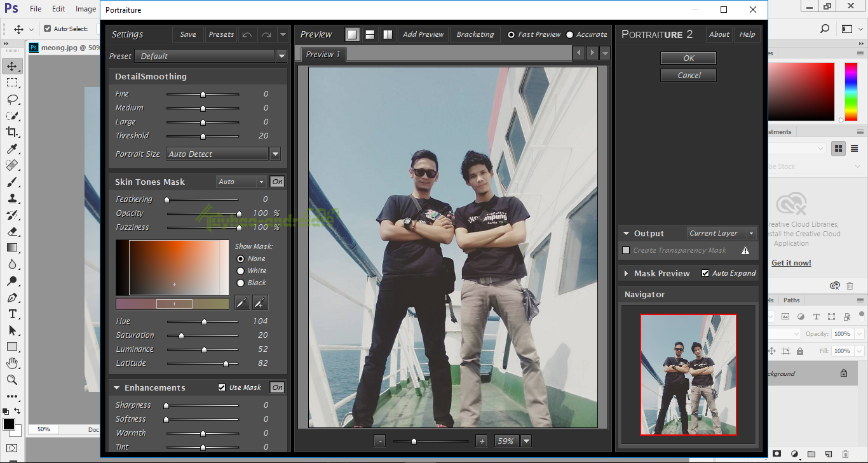
Task: Toggle Auto Expand checkbox
Action: [705, 273]
